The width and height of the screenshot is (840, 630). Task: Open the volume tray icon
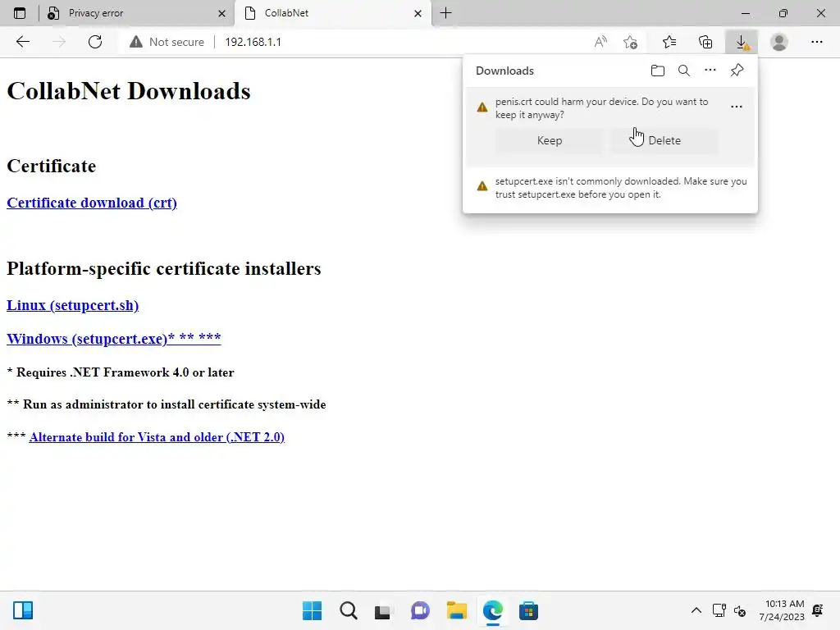pyautogui.click(x=740, y=610)
